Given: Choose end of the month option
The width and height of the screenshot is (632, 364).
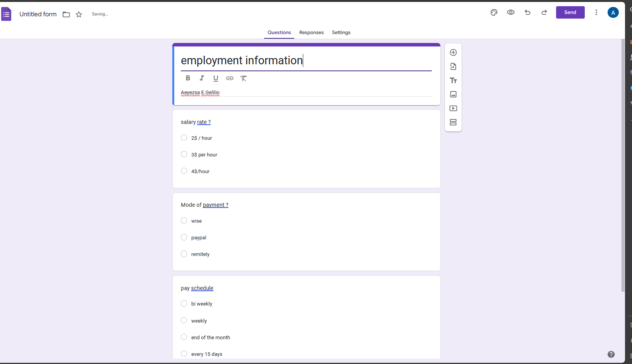Looking at the screenshot, I should [184, 337].
